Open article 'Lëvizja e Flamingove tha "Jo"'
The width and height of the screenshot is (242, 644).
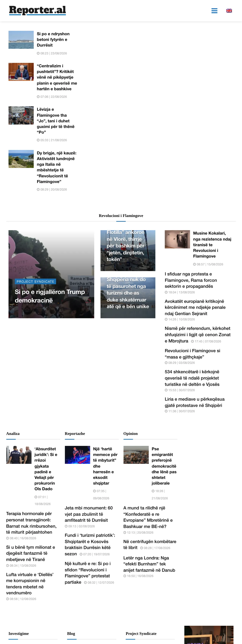(x=56, y=121)
